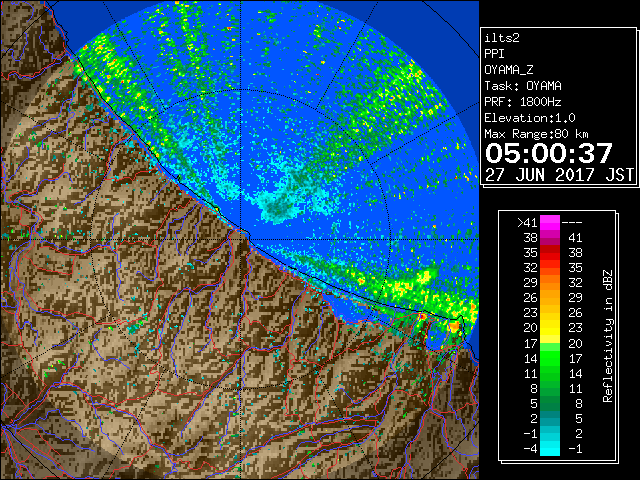This screenshot has width=640, height=480.
Task: Click the 'Reflectivity in dBZ' legend title
Action: [607, 336]
